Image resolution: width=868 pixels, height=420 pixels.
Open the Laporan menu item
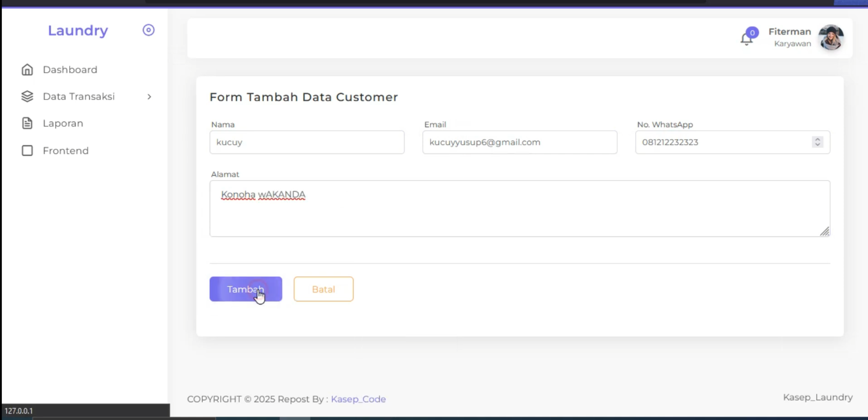(63, 123)
